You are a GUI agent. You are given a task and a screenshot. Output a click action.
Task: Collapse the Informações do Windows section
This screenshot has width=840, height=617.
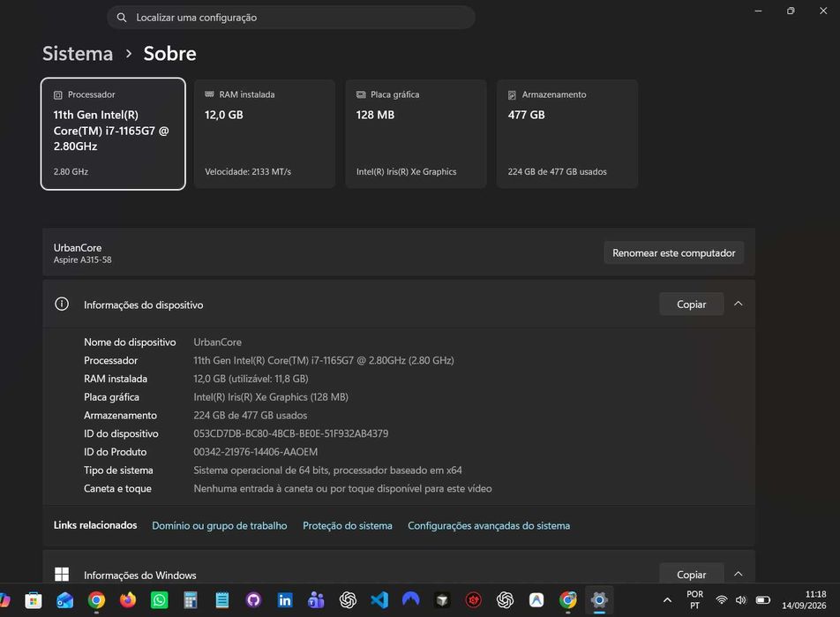tap(739, 574)
